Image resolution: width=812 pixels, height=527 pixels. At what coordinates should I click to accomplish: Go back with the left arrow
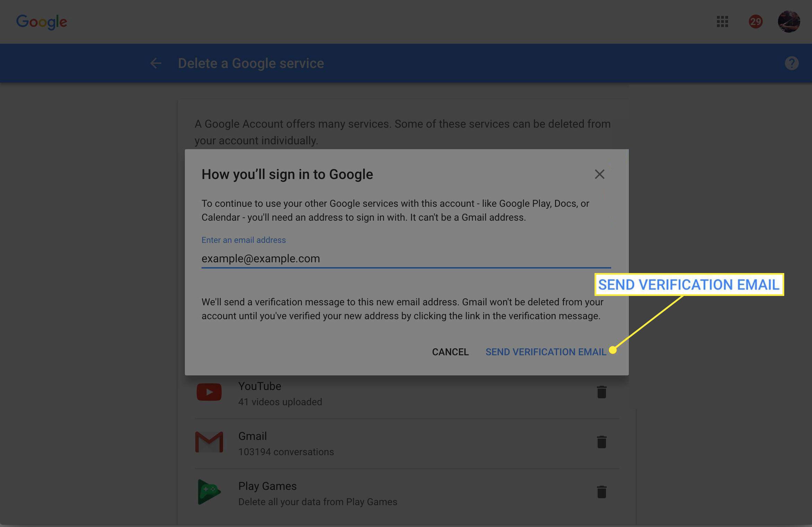pyautogui.click(x=156, y=63)
